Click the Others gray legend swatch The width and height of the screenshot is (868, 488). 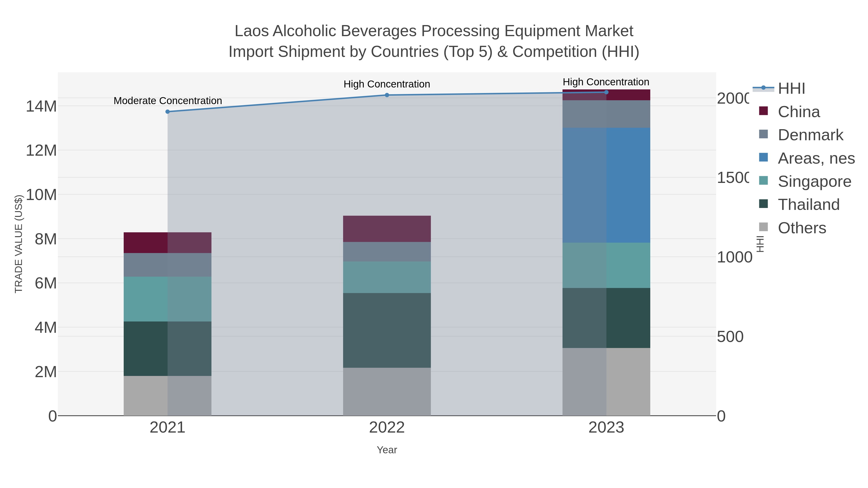[x=764, y=227]
